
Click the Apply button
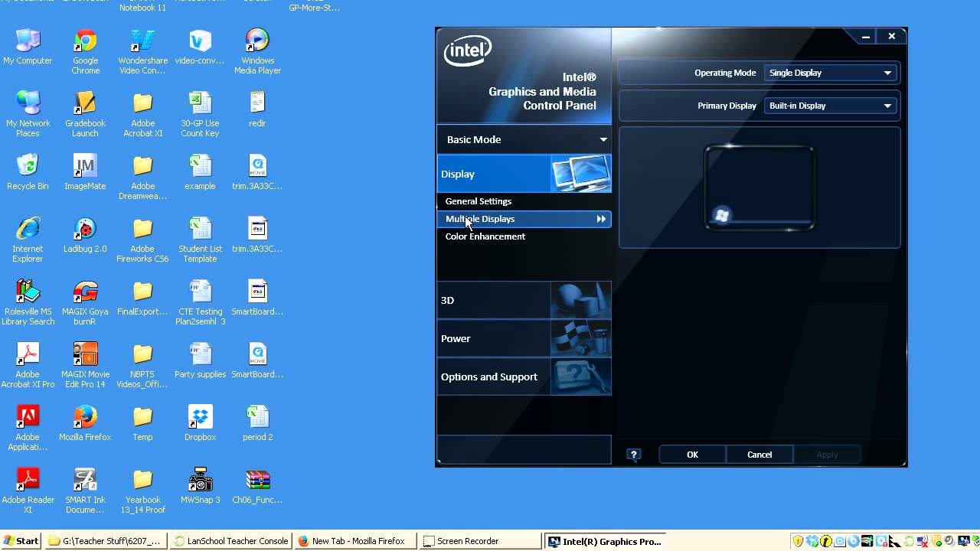827,455
